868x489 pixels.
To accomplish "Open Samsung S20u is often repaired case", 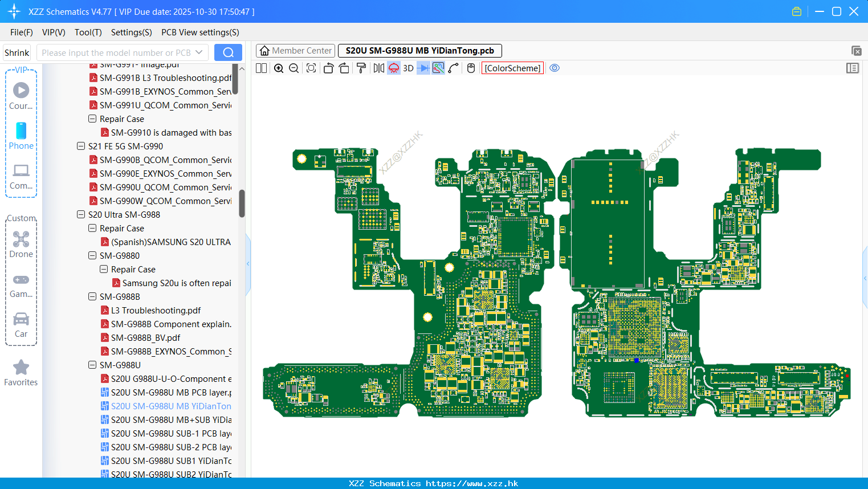I will tap(172, 283).
